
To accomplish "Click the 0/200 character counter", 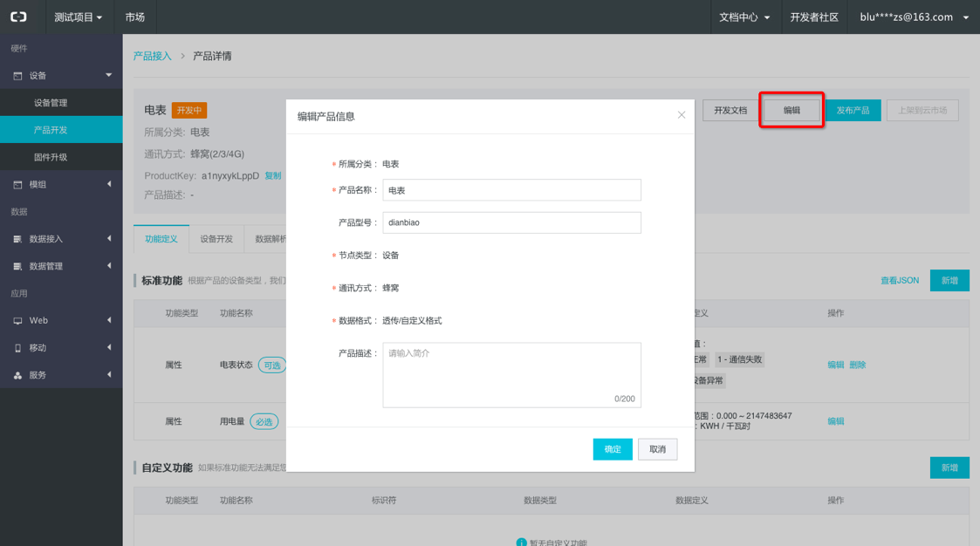I will pyautogui.click(x=624, y=399).
